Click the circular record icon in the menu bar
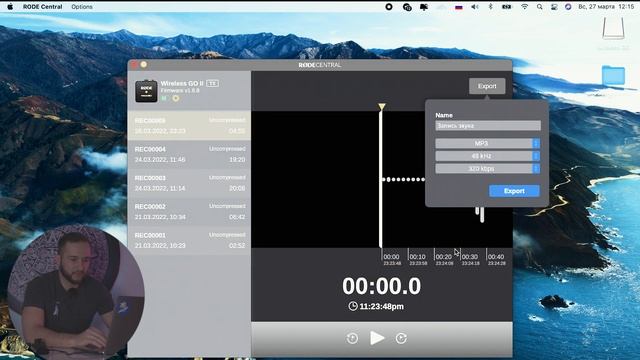 389,7
